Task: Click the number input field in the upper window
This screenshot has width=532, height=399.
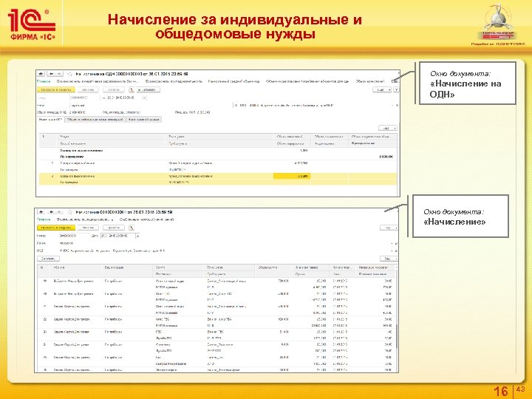Action: 84,98
